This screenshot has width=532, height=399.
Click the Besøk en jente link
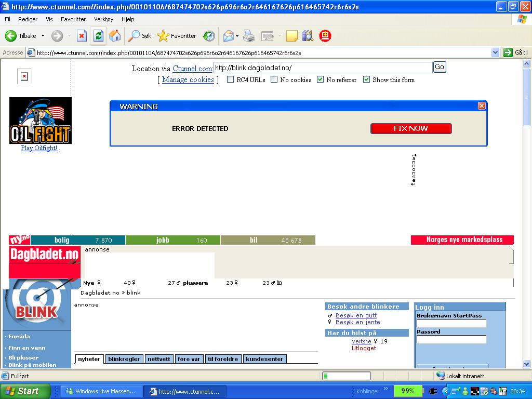357,322
